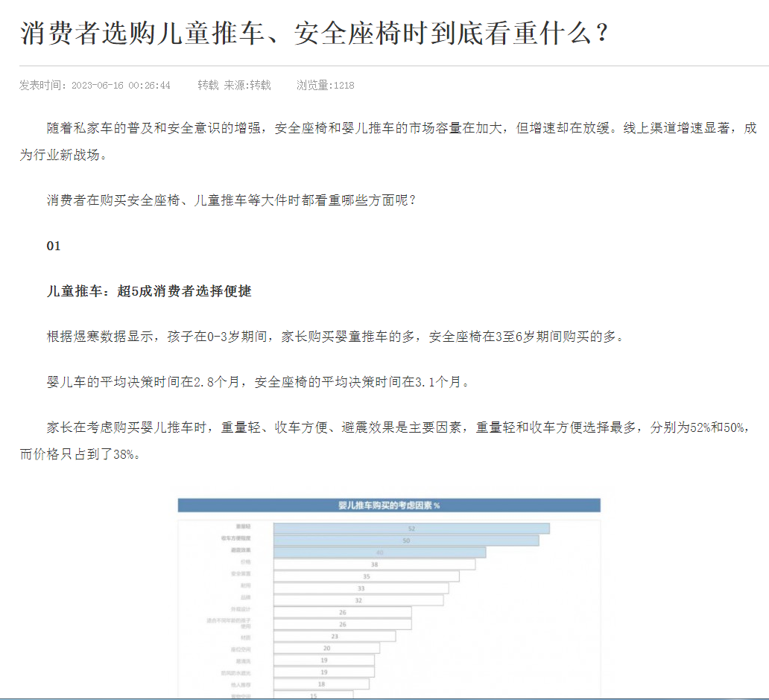769x700 pixels.
Task: Click the chart title 婴儿推车购买的考虑因素 %
Action: click(389, 506)
